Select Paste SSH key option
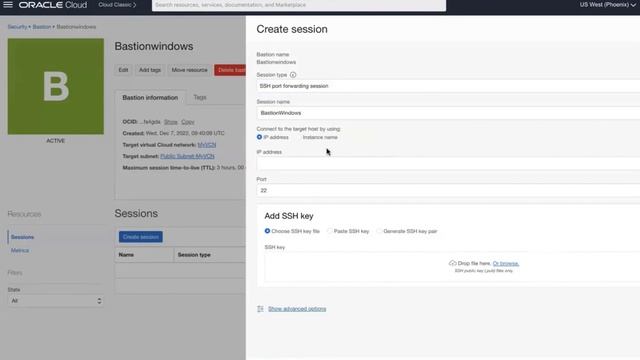The width and height of the screenshot is (640, 360). (329, 231)
